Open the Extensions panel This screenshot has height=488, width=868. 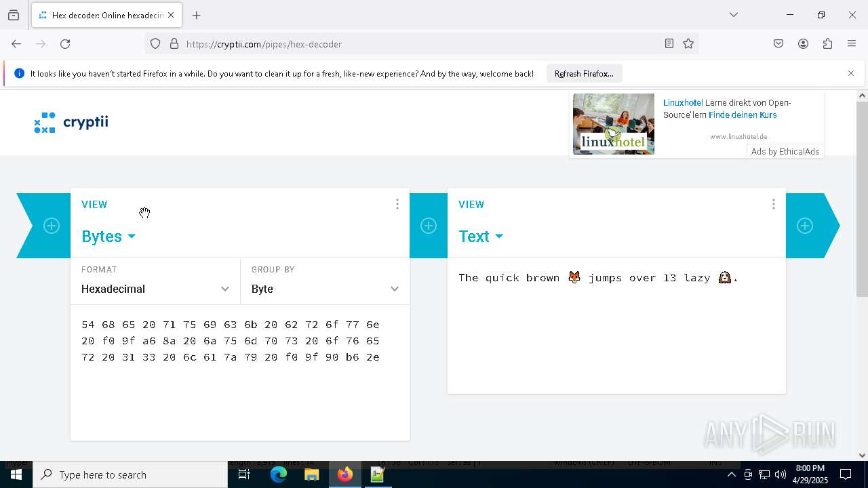click(827, 44)
